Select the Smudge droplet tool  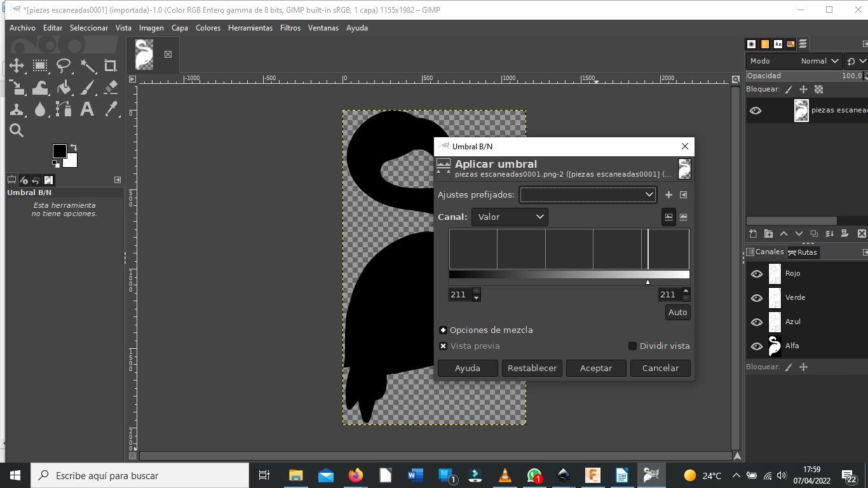40,109
